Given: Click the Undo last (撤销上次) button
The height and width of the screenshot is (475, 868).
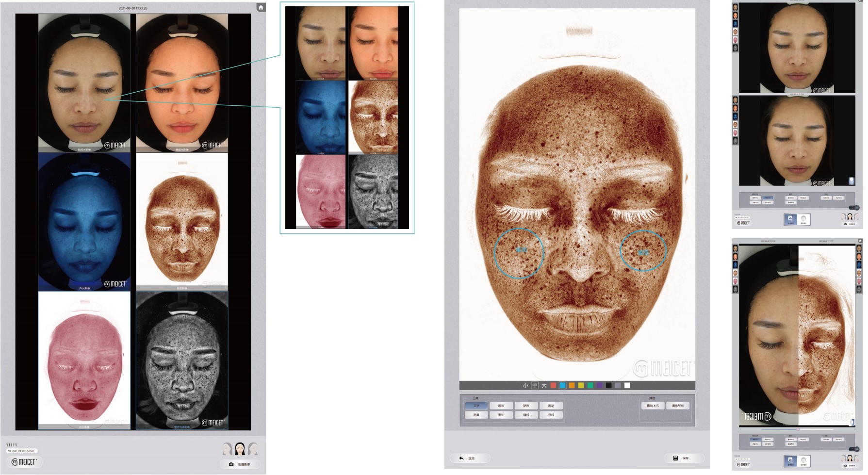Looking at the screenshot, I should coord(653,406).
